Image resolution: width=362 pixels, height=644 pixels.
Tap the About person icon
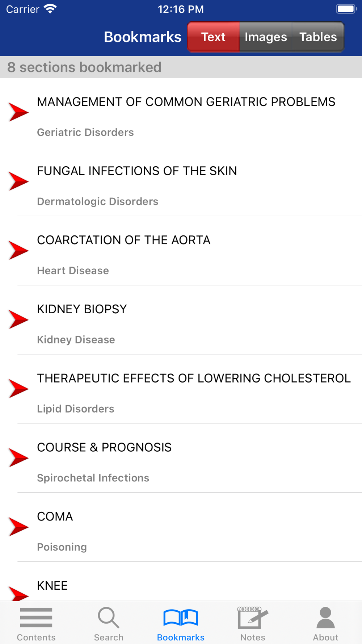tap(325, 618)
